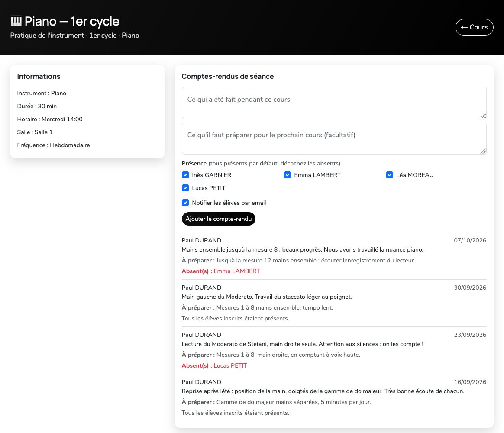Click report text 'Mains ensemble jusquà la mesure 8'
504x433 pixels.
point(303,250)
